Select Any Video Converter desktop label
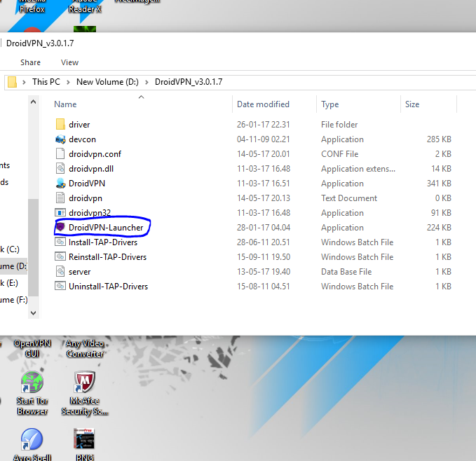This screenshot has width=476, height=461. [85, 348]
